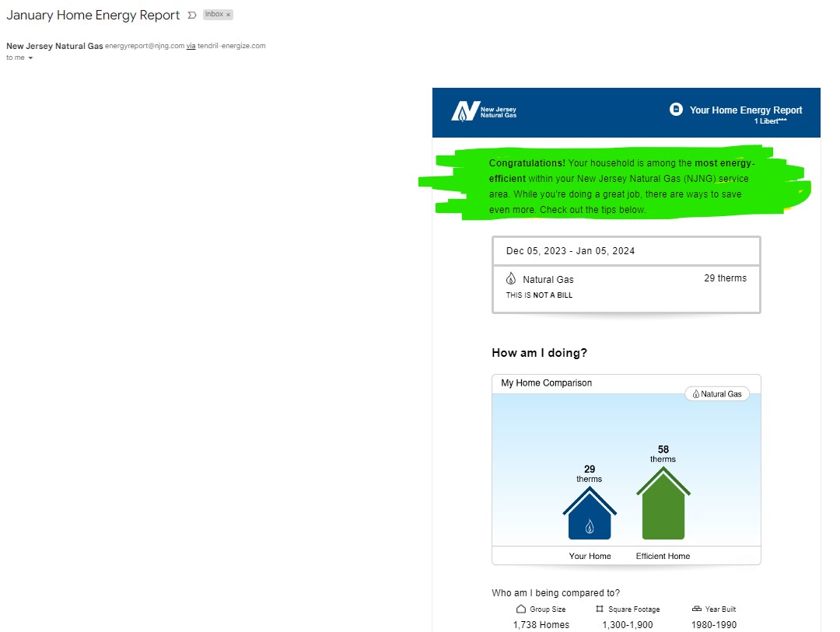Viewport: 840px width, 632px height.
Task: Click 'Your Home Energy Report' header title
Action: click(x=746, y=110)
